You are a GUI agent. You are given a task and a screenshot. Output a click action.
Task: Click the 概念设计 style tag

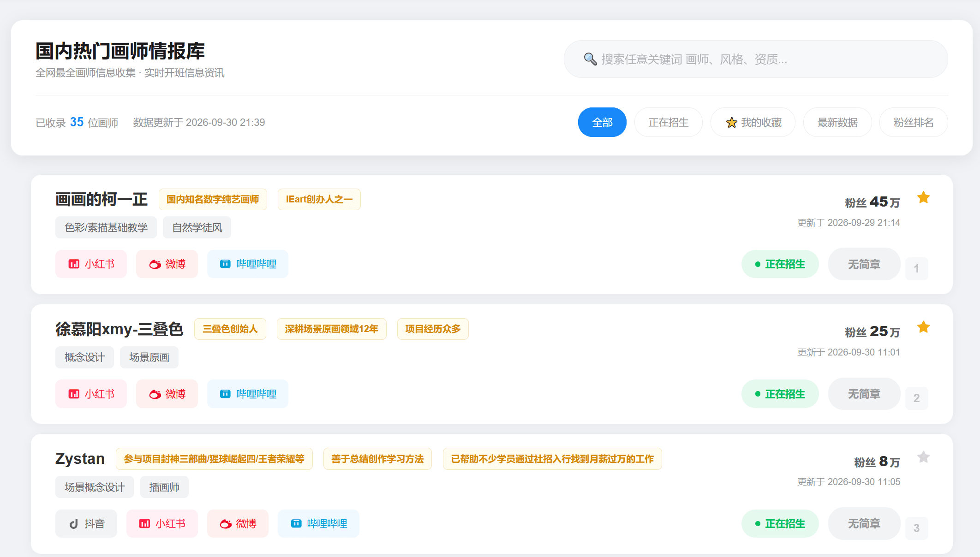(x=84, y=357)
